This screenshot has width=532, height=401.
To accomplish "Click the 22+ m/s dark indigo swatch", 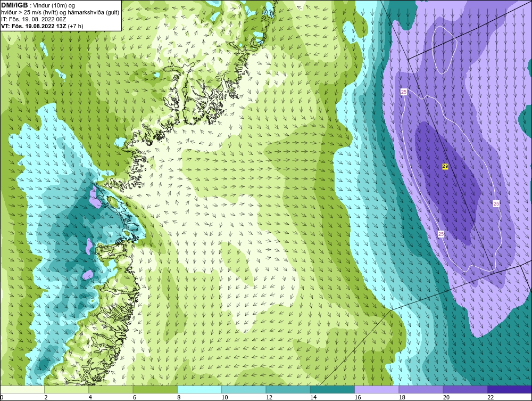I will 510,389.
